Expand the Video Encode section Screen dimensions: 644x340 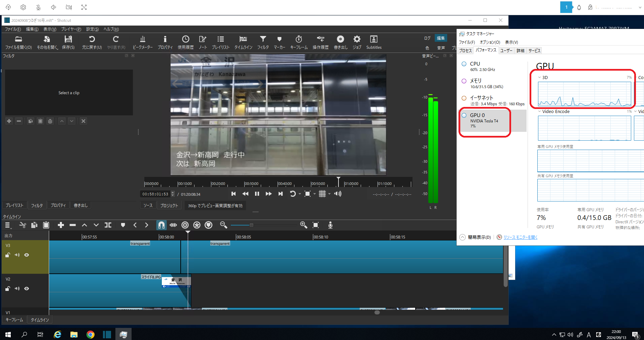point(540,111)
